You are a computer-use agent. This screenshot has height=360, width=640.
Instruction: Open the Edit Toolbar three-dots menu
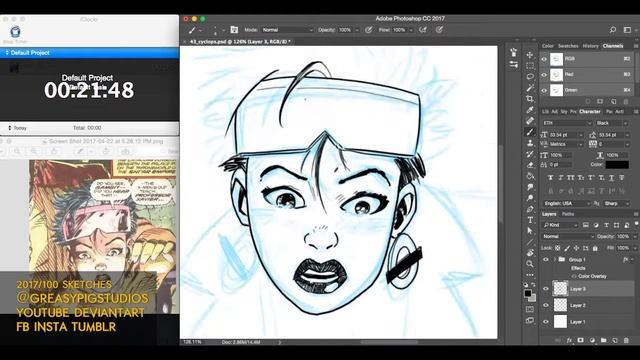tap(530, 275)
